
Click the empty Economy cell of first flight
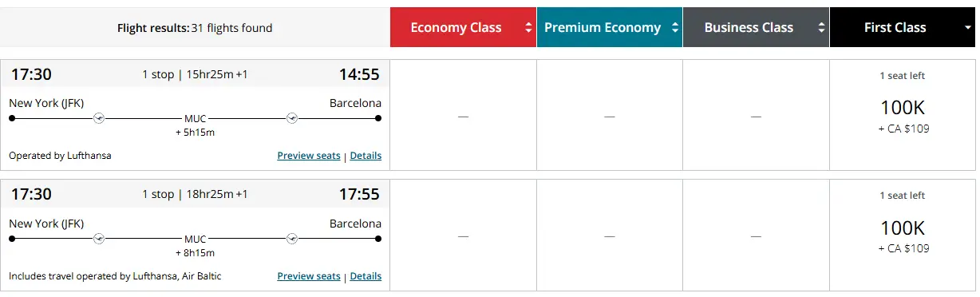[463, 115]
